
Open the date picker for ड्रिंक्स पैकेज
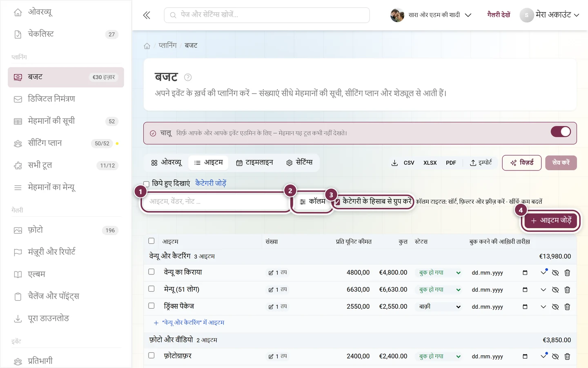click(525, 307)
